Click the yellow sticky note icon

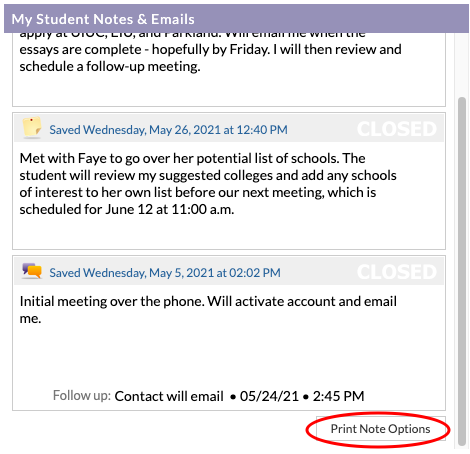pos(32,128)
